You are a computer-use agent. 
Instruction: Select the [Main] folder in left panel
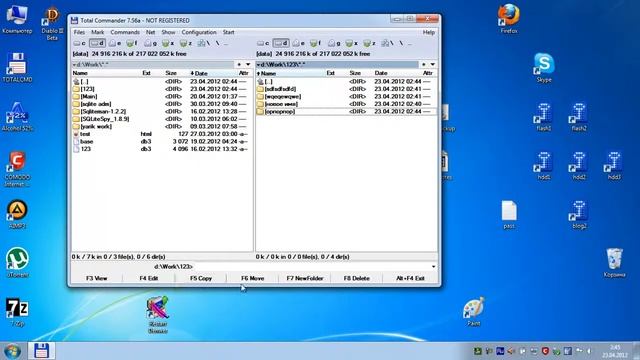click(161, 96)
